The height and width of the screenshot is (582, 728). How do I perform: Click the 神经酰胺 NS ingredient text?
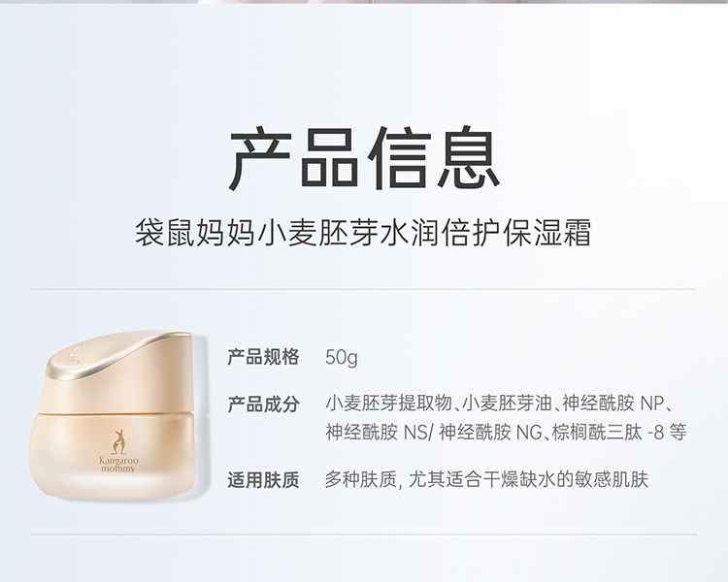[x=376, y=432]
